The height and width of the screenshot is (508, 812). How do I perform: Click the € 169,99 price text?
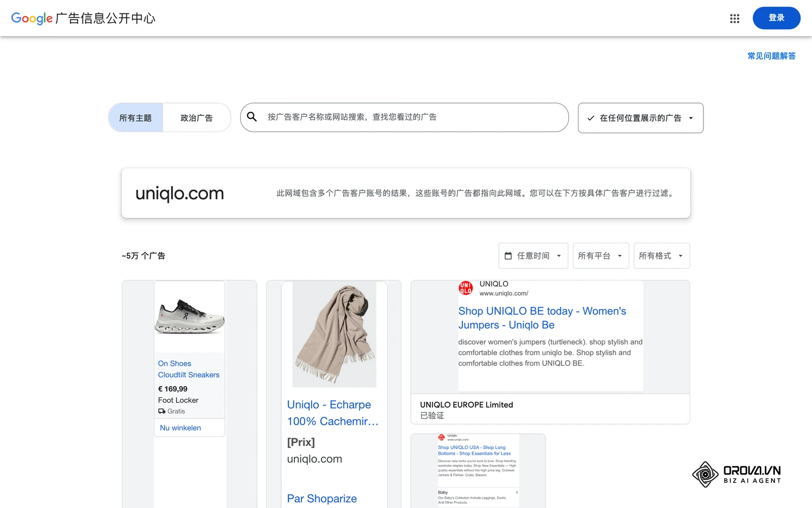tap(173, 389)
